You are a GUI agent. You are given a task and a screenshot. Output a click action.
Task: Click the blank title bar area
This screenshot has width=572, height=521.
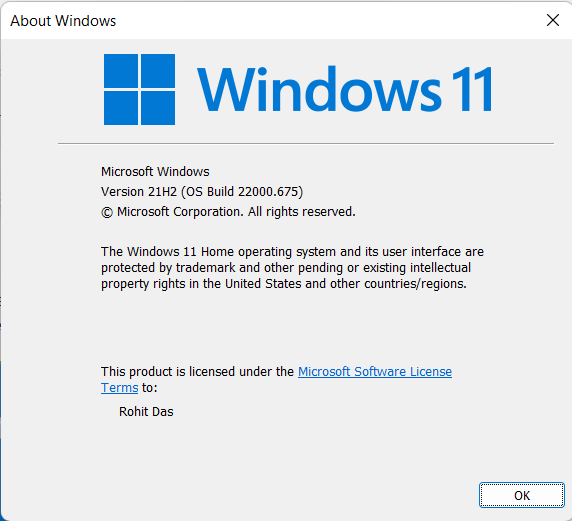(328, 20)
